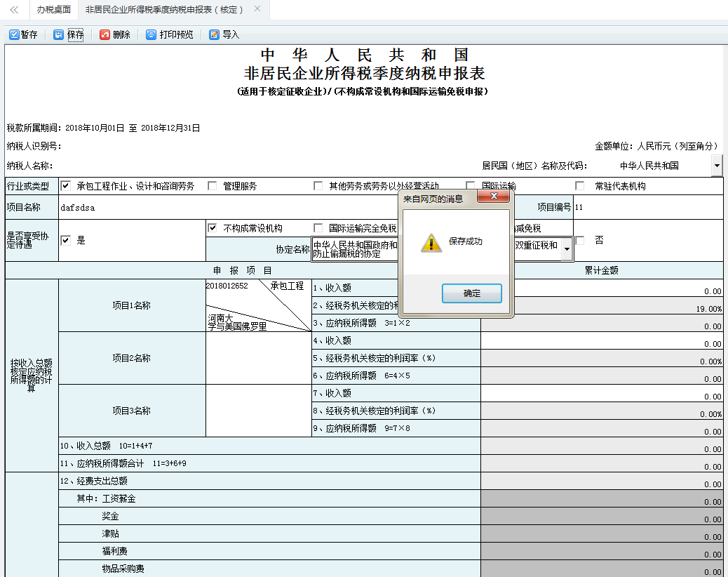Enable 其他劳务或劳务以外经营活动 checkbox
728x577 pixels.
pos(318,185)
